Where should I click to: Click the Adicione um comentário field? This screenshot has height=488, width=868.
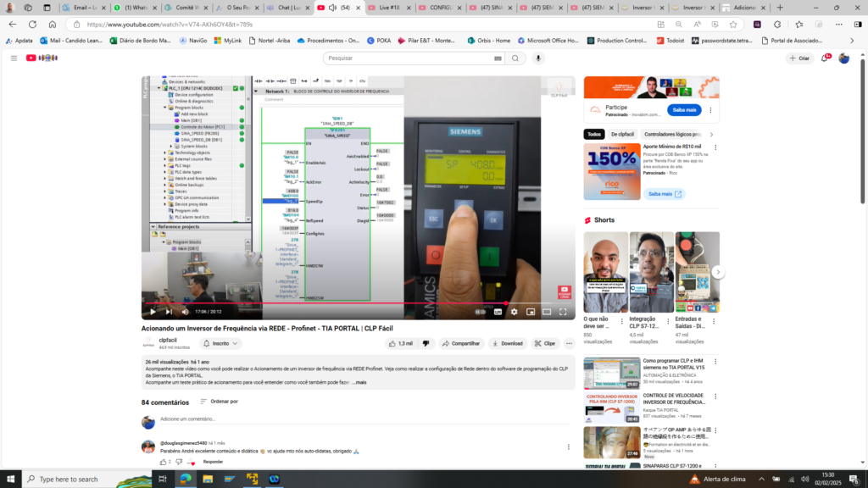click(x=364, y=419)
